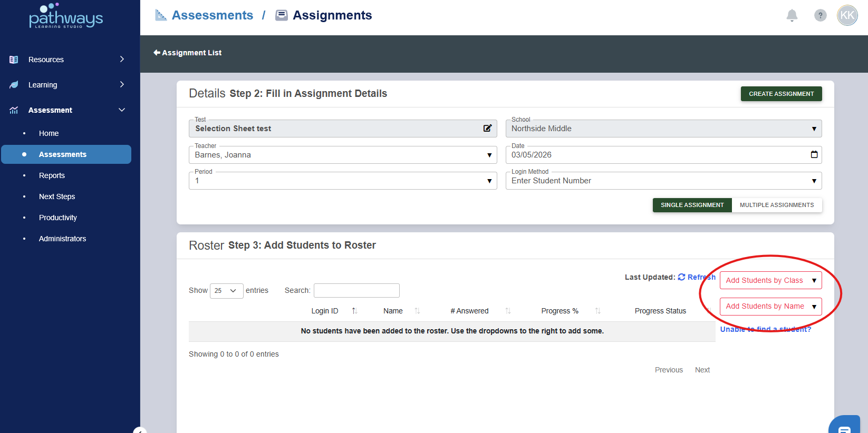Click the Learning leaf icon in sidebar
The width and height of the screenshot is (868, 433).
coord(14,85)
